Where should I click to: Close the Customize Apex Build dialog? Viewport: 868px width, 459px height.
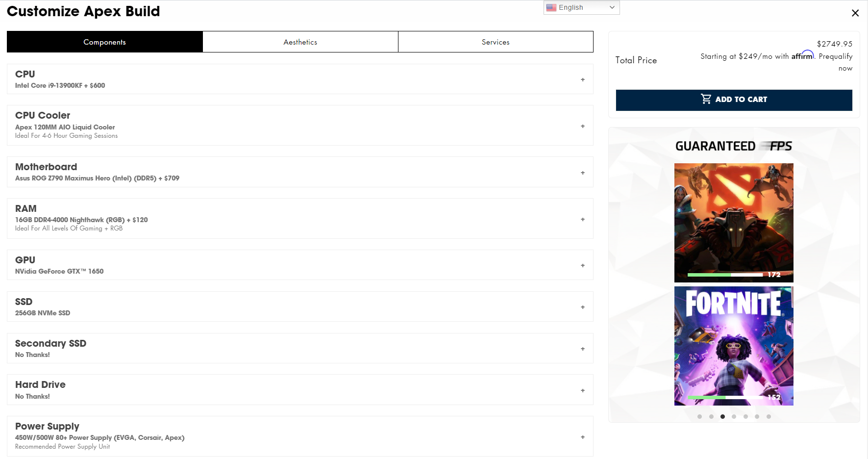[855, 13]
